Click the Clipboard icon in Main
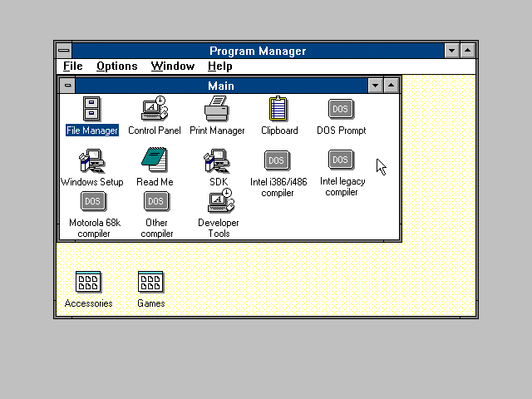 tap(278, 109)
